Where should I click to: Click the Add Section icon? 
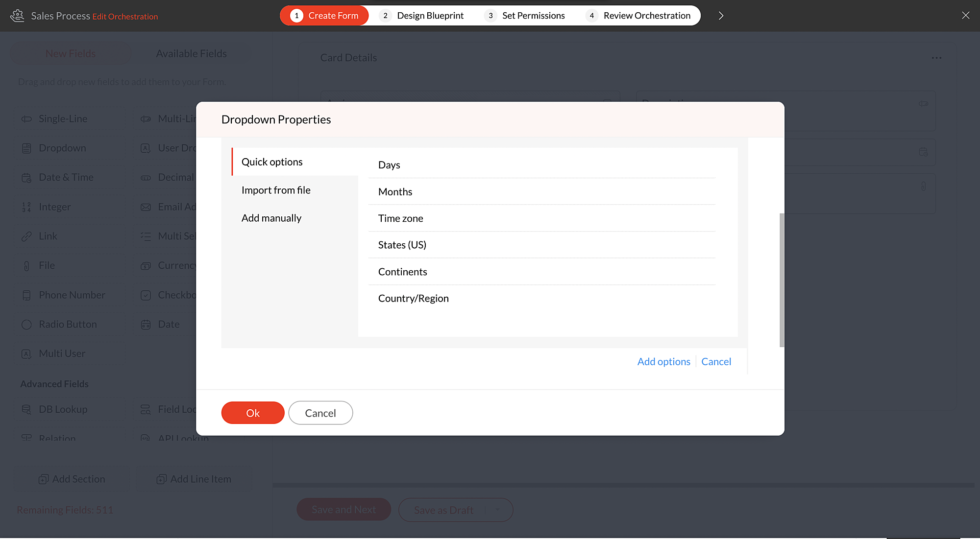[44, 479]
